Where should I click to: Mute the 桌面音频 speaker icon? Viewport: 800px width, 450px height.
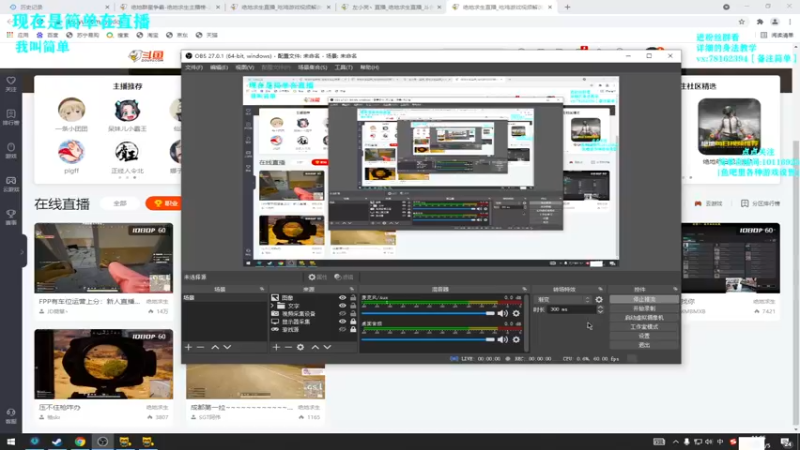(x=503, y=339)
